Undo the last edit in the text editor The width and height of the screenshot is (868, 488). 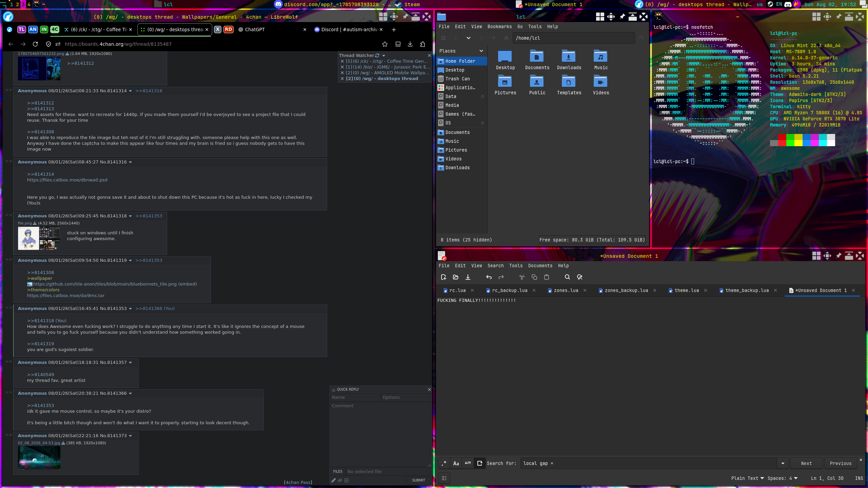click(489, 277)
